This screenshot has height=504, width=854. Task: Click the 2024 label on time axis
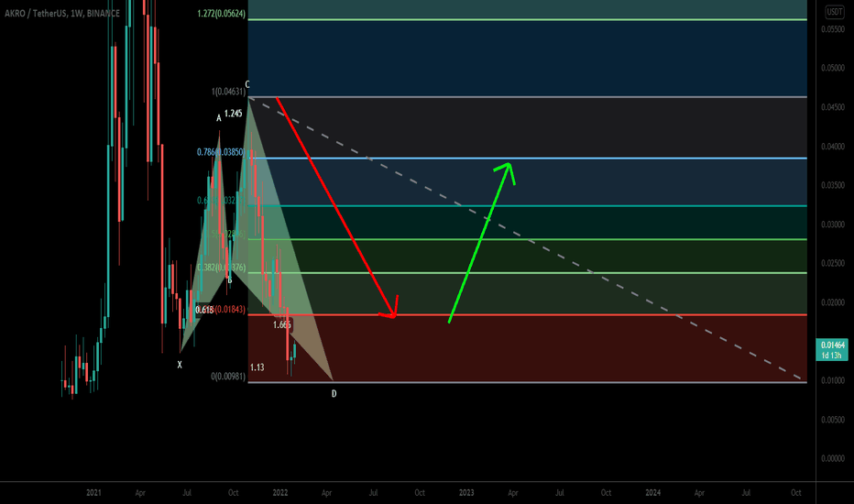coord(653,493)
